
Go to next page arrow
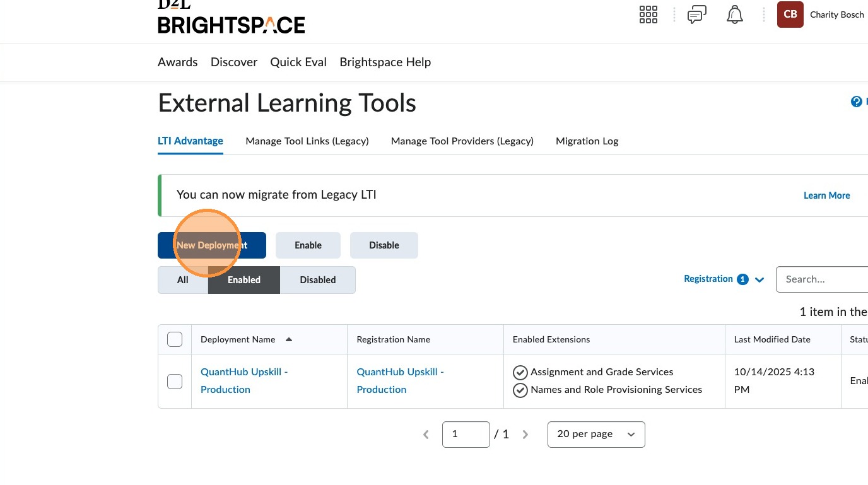point(525,435)
